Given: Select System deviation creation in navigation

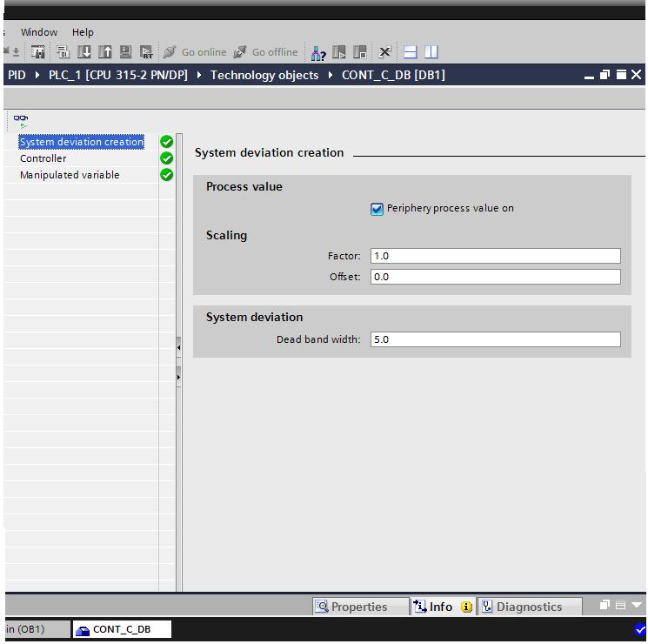Looking at the screenshot, I should pyautogui.click(x=82, y=142).
